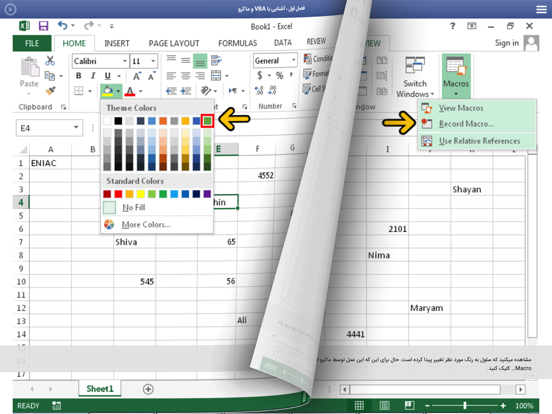
Task: Open the FILE tab
Action: [32, 43]
